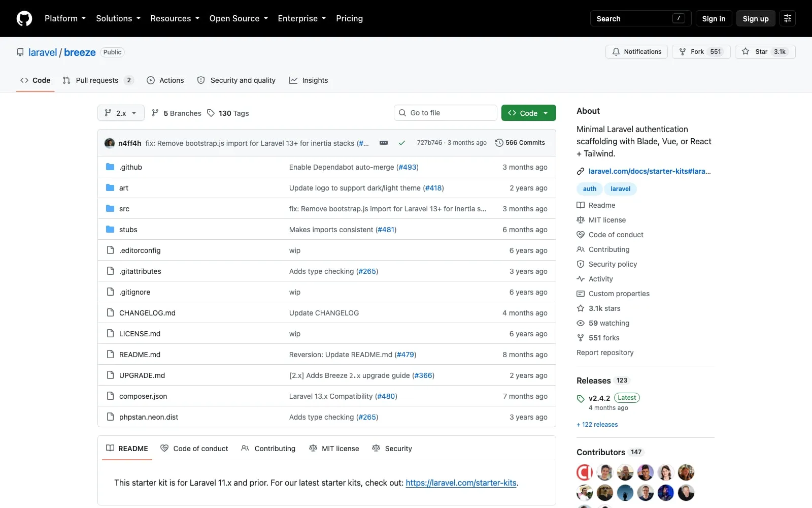Expand the Solutions menu
The width and height of the screenshot is (812, 508).
[118, 18]
